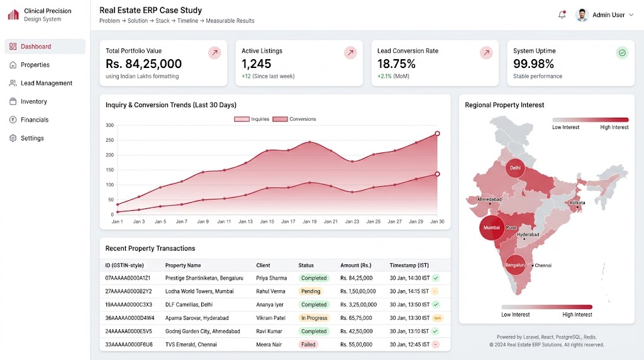Click the Delhi bubble on the map
Viewport: 644px width, 360px height.
[515, 167]
